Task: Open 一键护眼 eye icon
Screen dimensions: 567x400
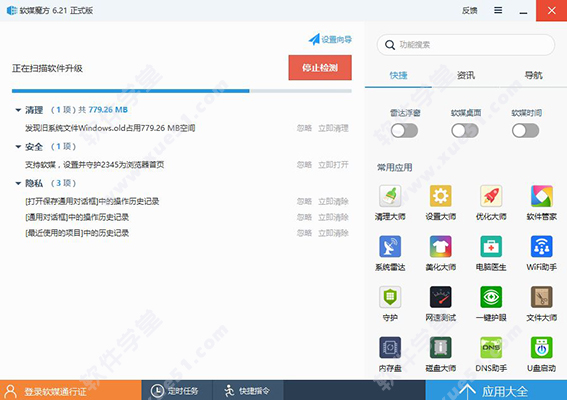Action: click(491, 297)
